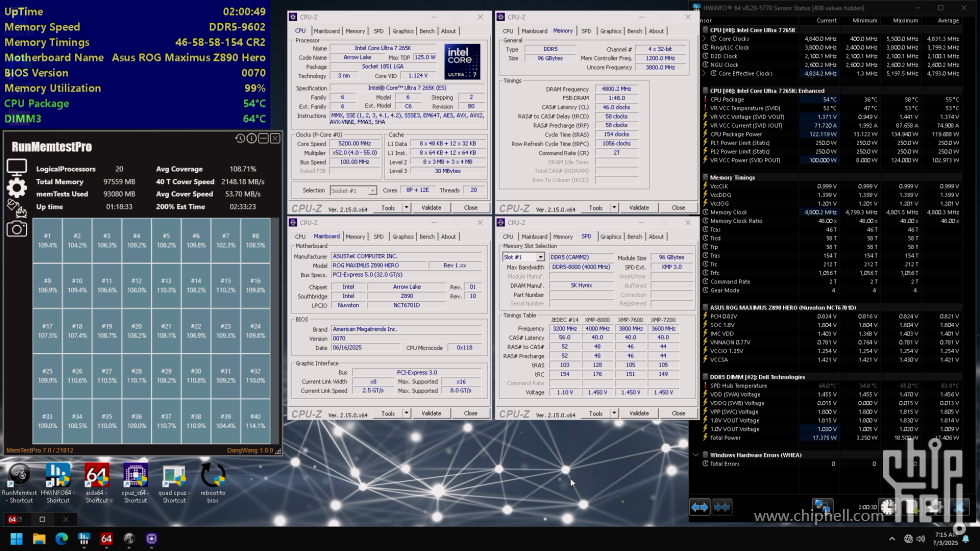Expand Core Clocks row in HWiNFO
The width and height of the screenshot is (980, 551).
(x=705, y=39)
